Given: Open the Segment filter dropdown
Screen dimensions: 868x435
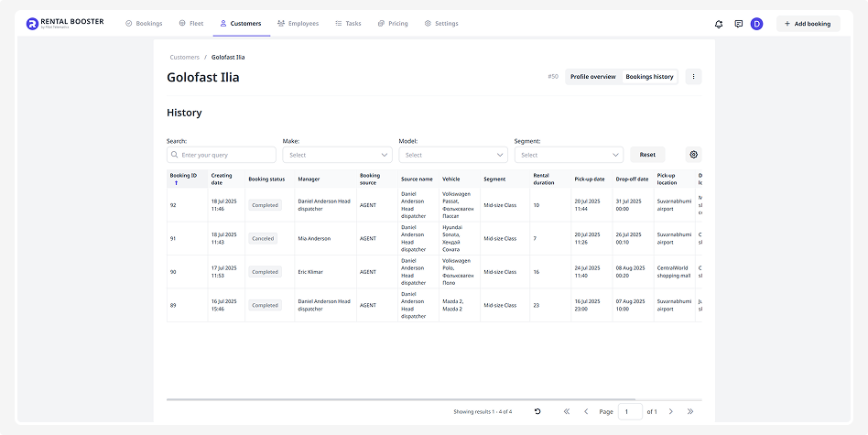Looking at the screenshot, I should [569, 156].
